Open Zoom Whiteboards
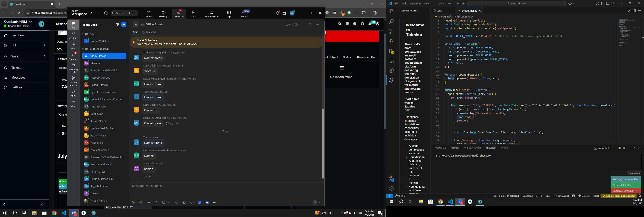 click(x=211, y=14)
